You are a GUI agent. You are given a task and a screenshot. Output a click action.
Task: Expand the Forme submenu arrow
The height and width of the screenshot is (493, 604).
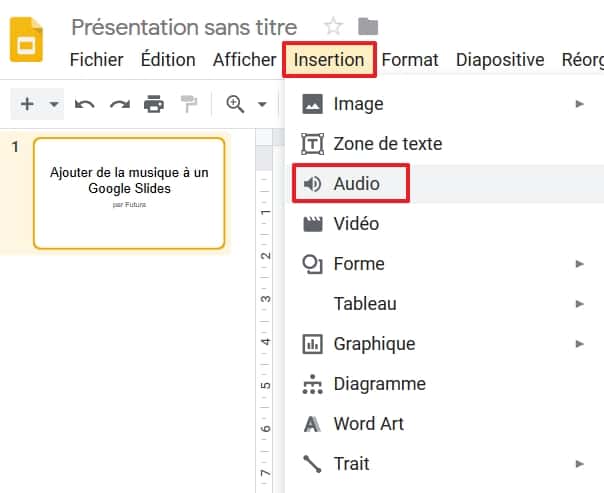[x=579, y=264]
